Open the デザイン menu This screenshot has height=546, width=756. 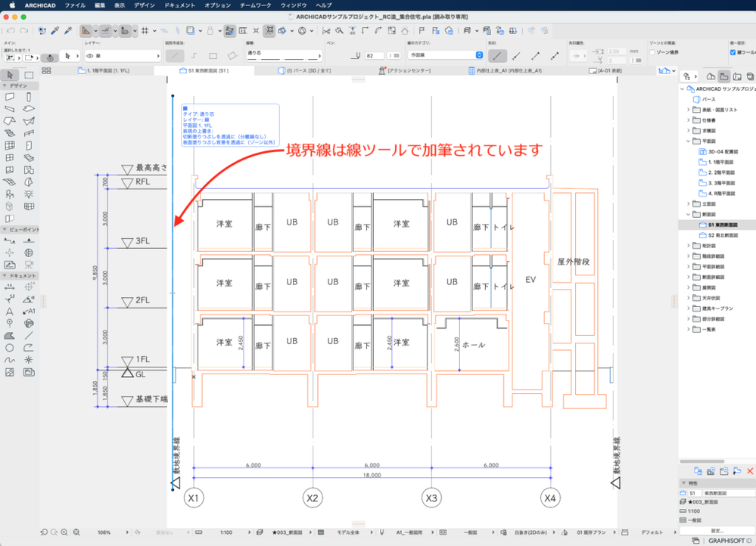coord(144,5)
